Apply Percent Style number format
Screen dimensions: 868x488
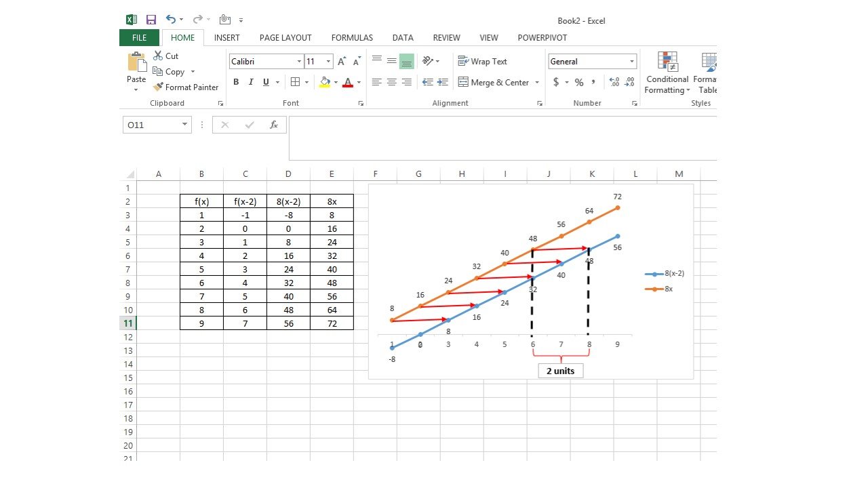pyautogui.click(x=579, y=82)
